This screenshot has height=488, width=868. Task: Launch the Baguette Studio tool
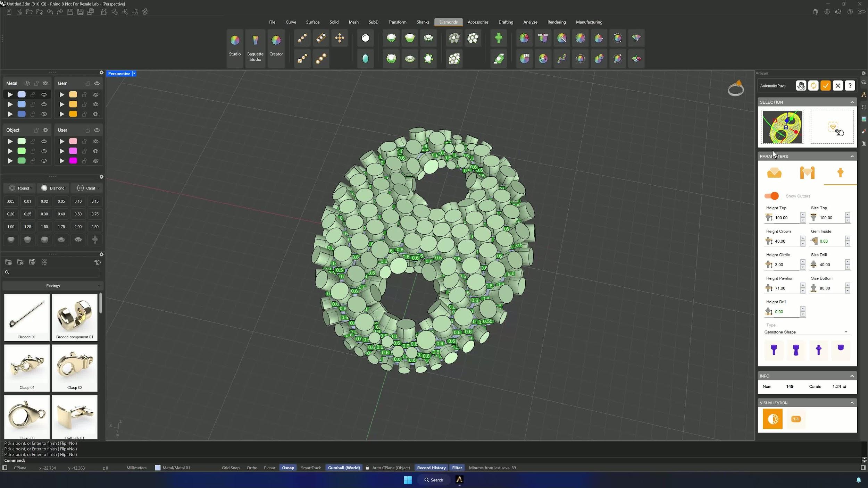255,48
